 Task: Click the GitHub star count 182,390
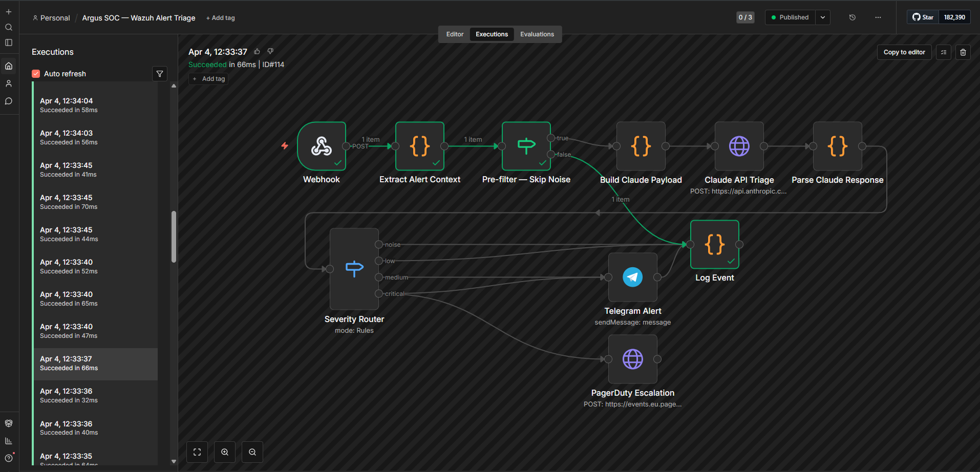click(954, 17)
